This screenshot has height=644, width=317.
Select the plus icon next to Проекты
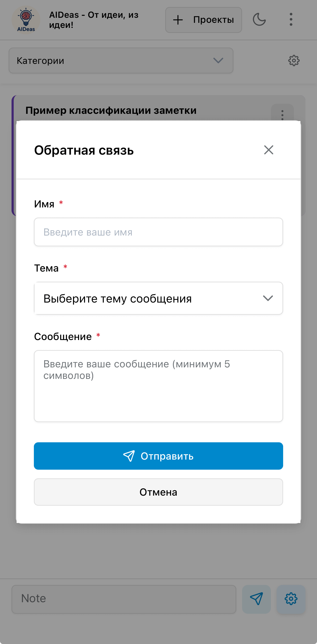click(178, 20)
